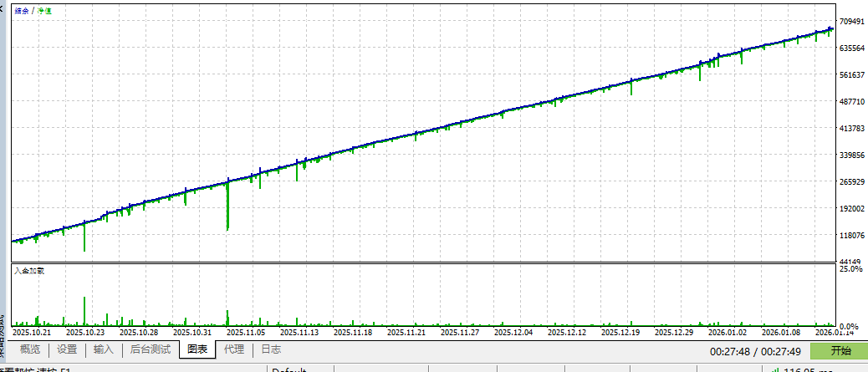Show the 日志 tab
The width and height of the screenshot is (868, 372).
(271, 349)
